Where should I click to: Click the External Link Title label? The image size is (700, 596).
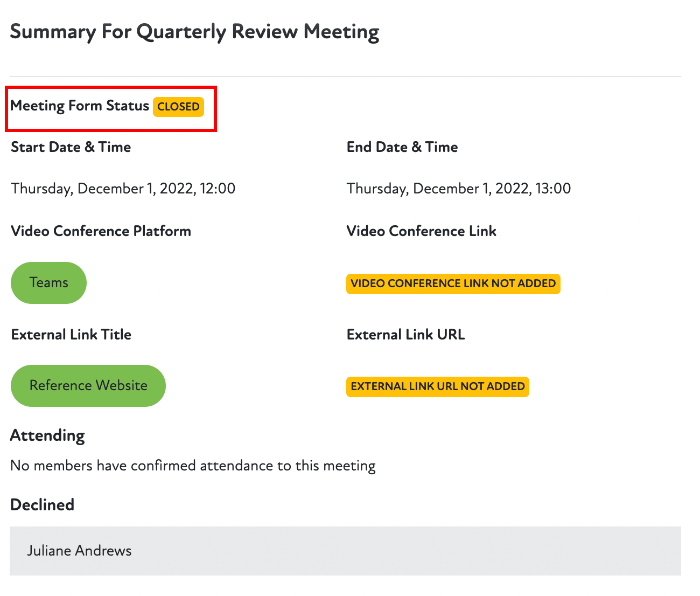[x=71, y=335]
